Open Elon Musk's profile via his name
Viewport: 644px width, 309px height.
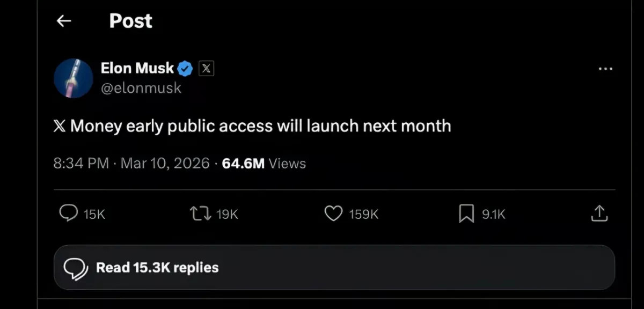point(137,68)
